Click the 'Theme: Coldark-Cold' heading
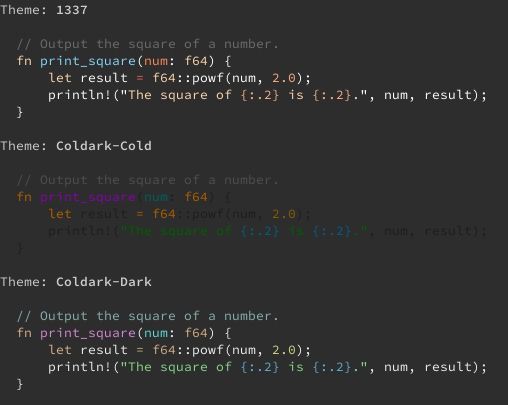Image resolution: width=508 pixels, height=405 pixels. [x=76, y=146]
